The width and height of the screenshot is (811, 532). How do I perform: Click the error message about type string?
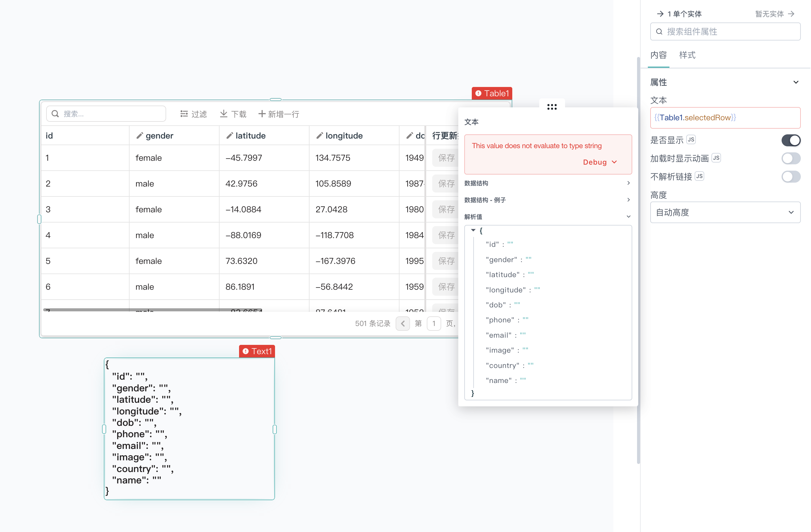[537, 146]
